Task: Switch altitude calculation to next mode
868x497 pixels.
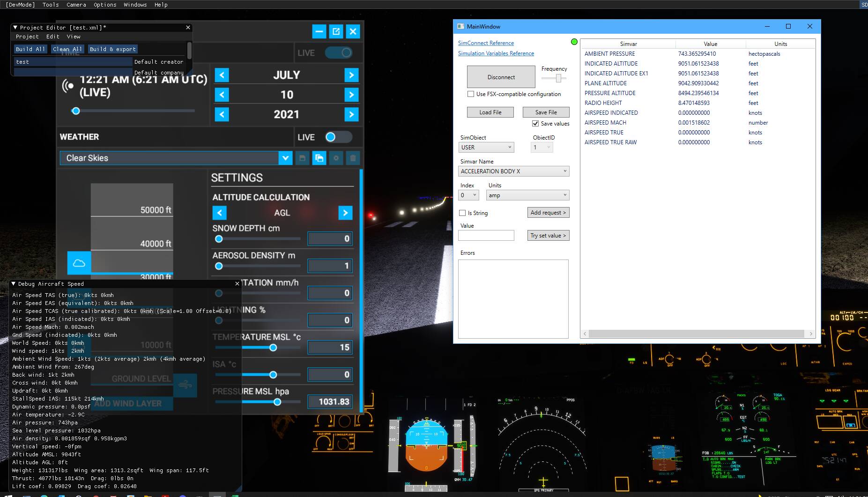Action: (345, 213)
